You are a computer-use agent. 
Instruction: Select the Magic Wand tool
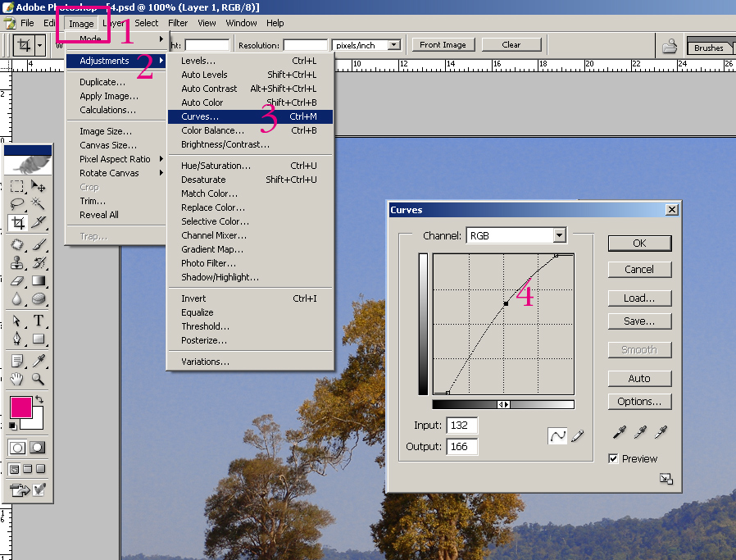point(38,204)
